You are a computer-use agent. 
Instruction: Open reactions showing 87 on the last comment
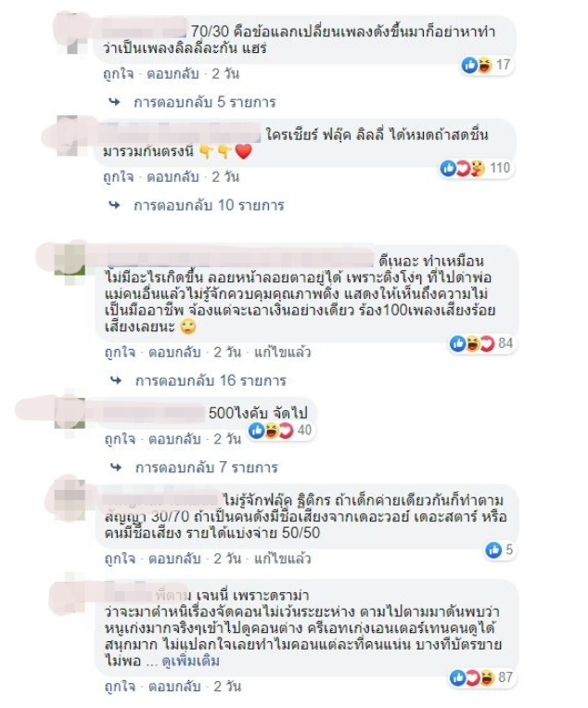[x=481, y=677]
